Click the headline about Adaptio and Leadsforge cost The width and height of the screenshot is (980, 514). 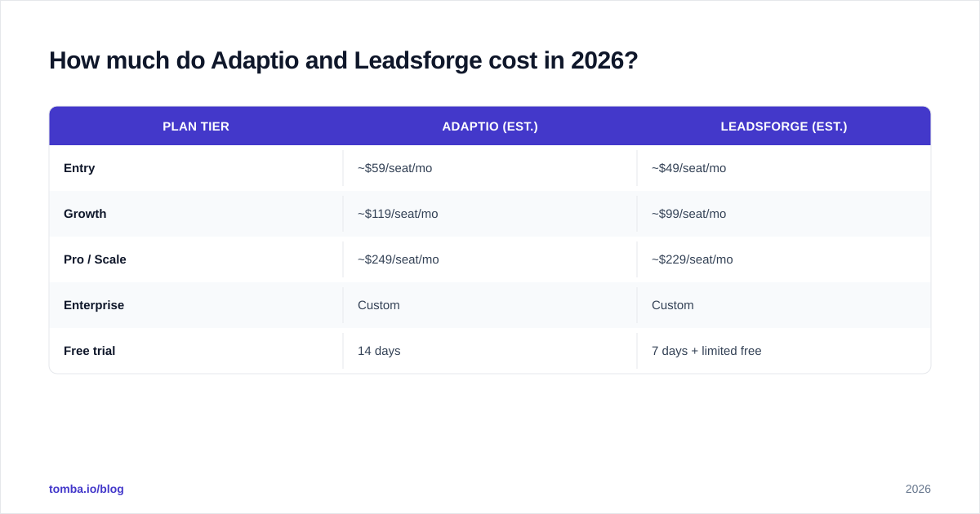343,60
